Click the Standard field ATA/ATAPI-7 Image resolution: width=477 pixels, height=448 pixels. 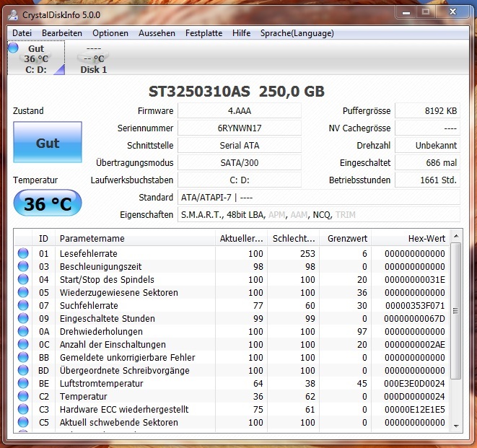(x=319, y=198)
